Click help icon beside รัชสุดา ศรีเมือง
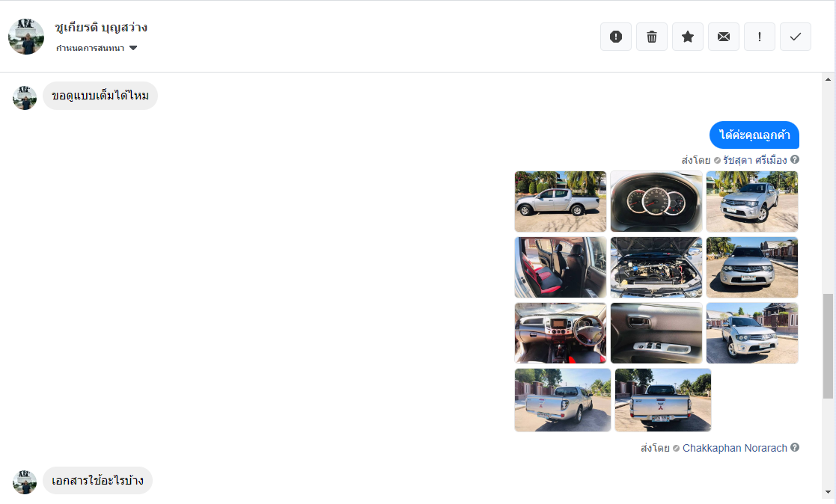836x504 pixels. click(x=794, y=159)
